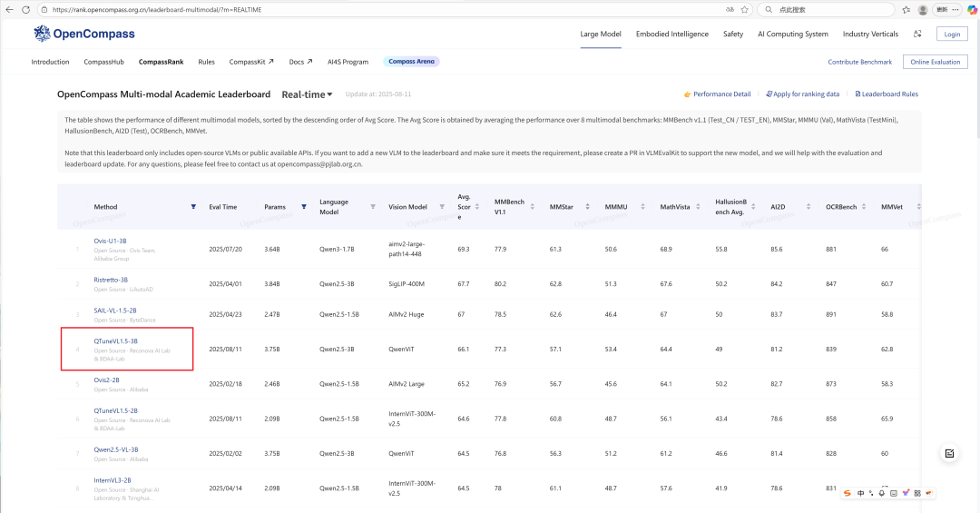Go back with the browser back arrow
Image resolution: width=980 pixels, height=513 pixels.
pyautogui.click(x=9, y=9)
